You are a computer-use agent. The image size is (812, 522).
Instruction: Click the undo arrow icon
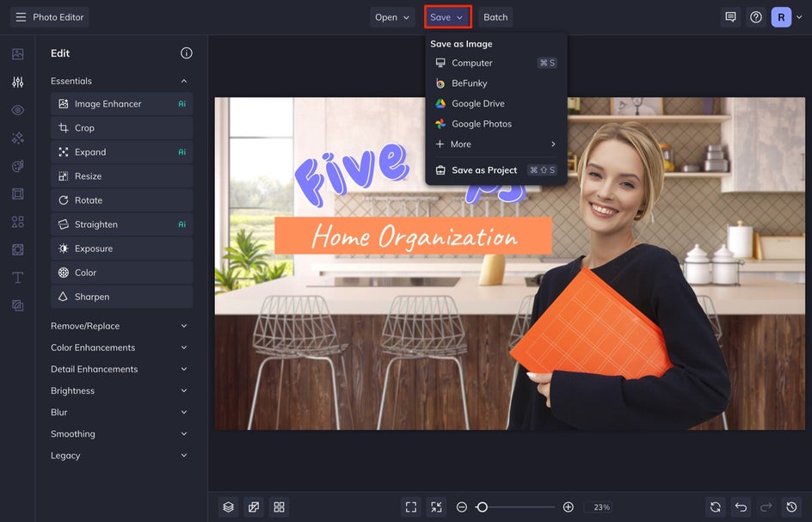[x=741, y=507]
